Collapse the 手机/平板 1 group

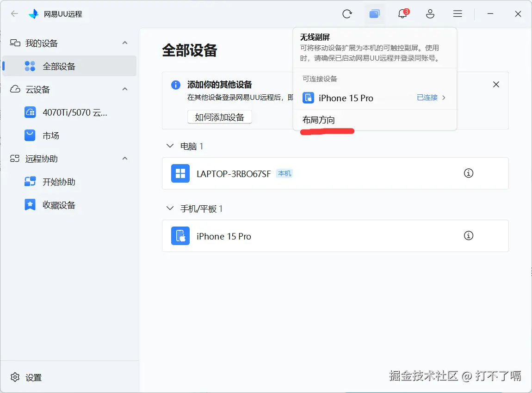click(170, 208)
